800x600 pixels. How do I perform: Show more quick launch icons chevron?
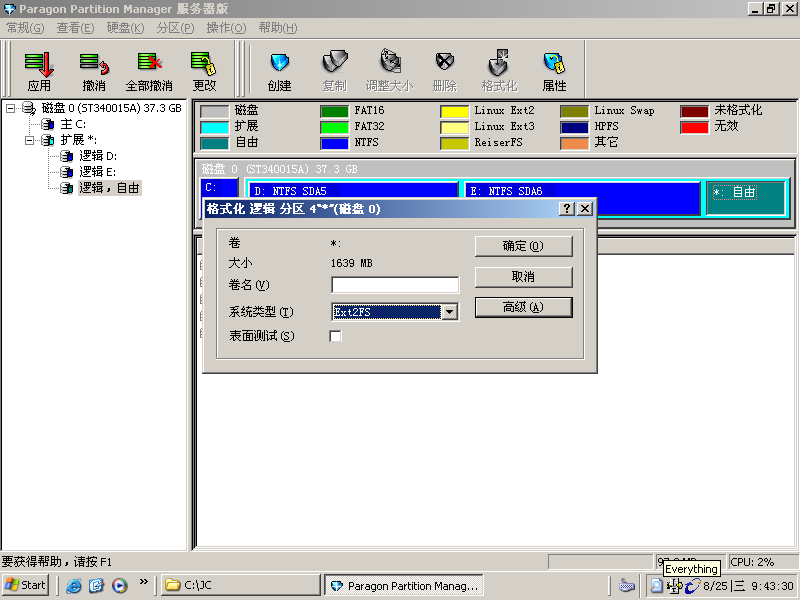pos(143,581)
